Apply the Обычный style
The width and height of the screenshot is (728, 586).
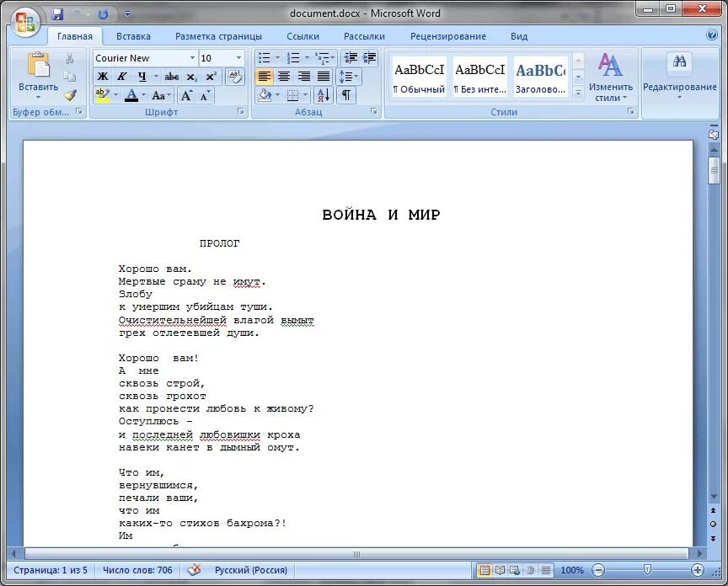[420, 76]
